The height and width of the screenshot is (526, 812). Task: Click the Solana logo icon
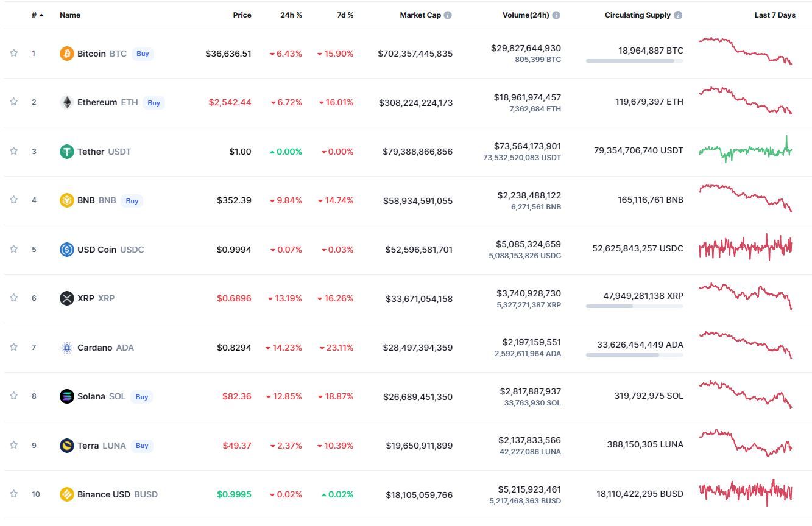(x=66, y=396)
